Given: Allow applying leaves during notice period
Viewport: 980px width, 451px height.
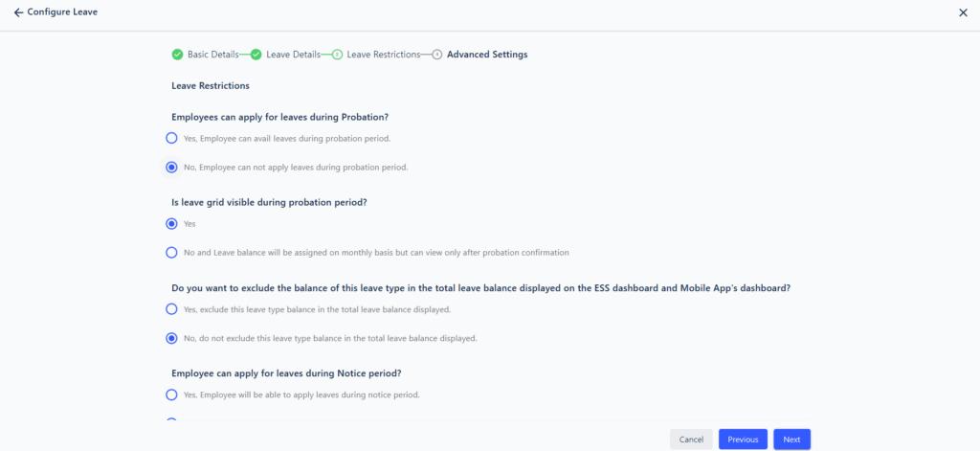Looking at the screenshot, I should pos(172,395).
